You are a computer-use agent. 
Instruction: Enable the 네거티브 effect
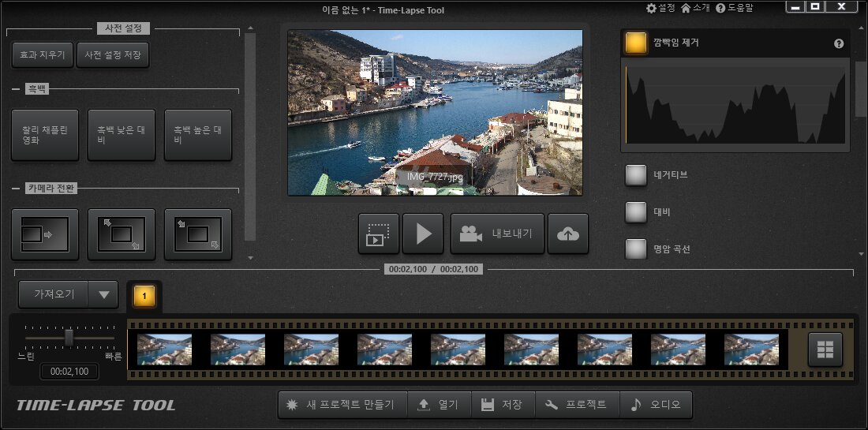(x=636, y=175)
